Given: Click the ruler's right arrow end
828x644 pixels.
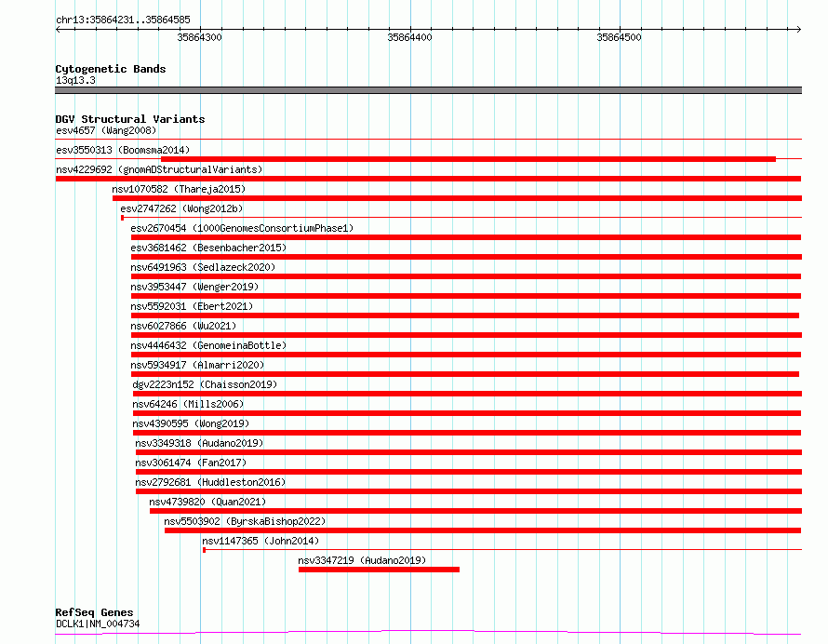Looking at the screenshot, I should click(x=798, y=29).
